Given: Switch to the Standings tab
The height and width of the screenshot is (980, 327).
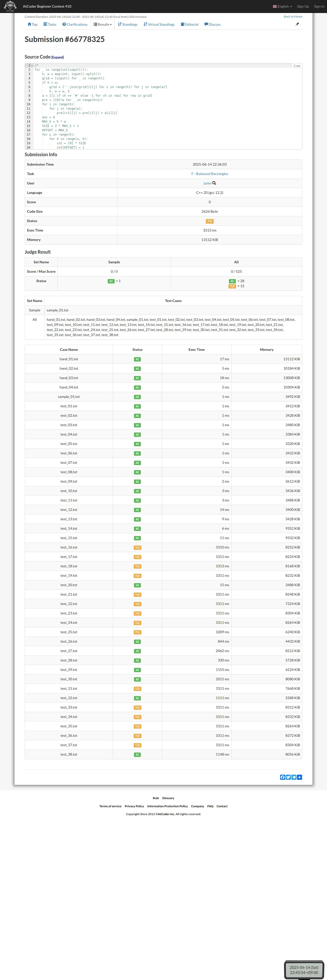Looking at the screenshot, I should click(x=128, y=24).
